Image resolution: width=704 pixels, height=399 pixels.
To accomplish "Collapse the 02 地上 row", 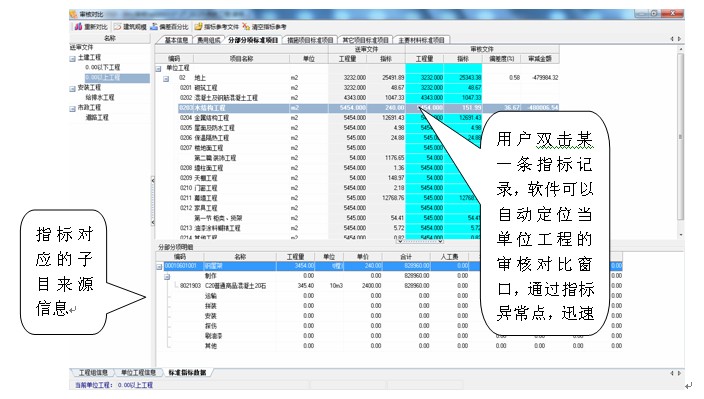I will point(166,79).
